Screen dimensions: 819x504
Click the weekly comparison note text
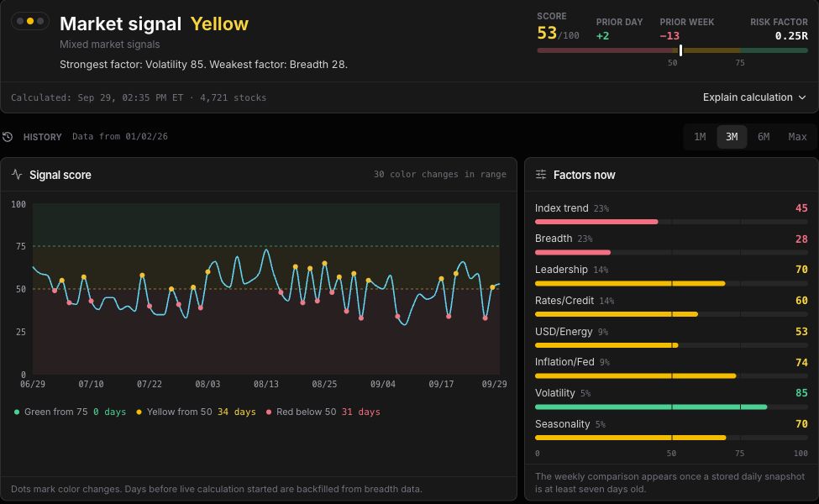[669, 483]
